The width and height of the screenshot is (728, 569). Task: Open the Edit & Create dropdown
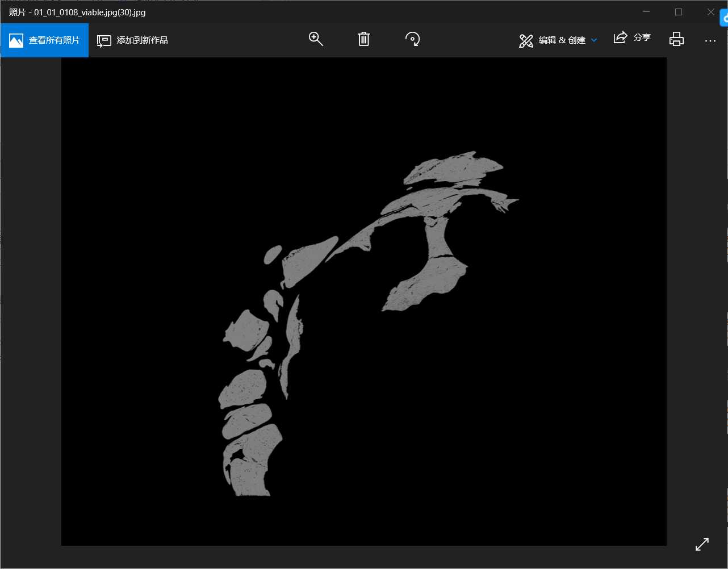[558, 40]
